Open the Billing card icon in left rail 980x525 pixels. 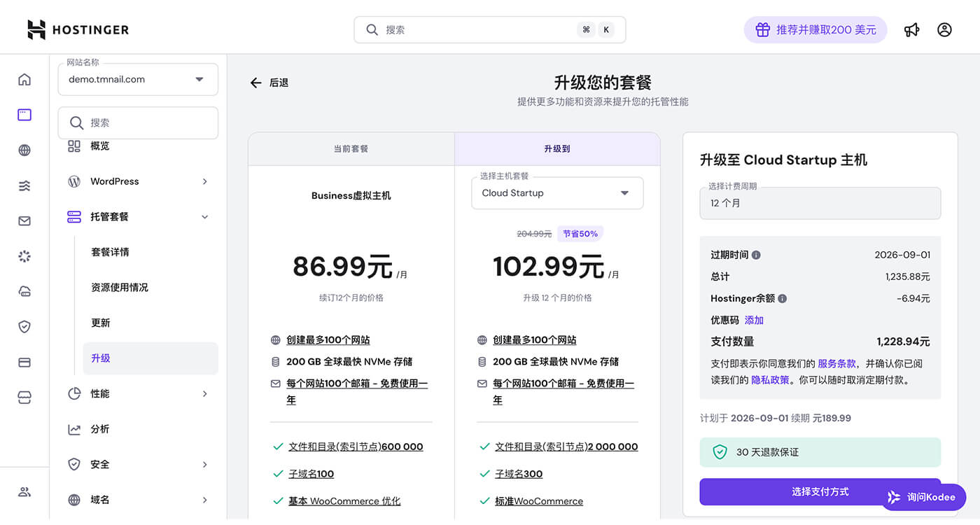click(24, 362)
